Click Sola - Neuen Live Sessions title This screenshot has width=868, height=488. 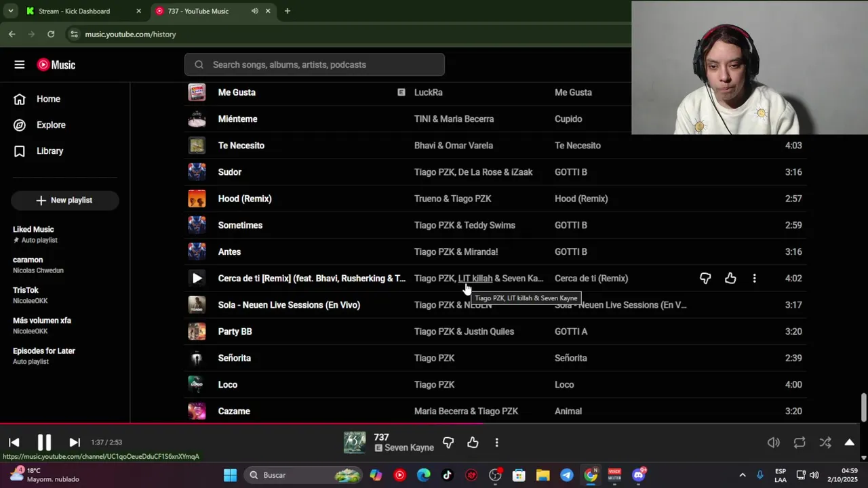(289, 305)
